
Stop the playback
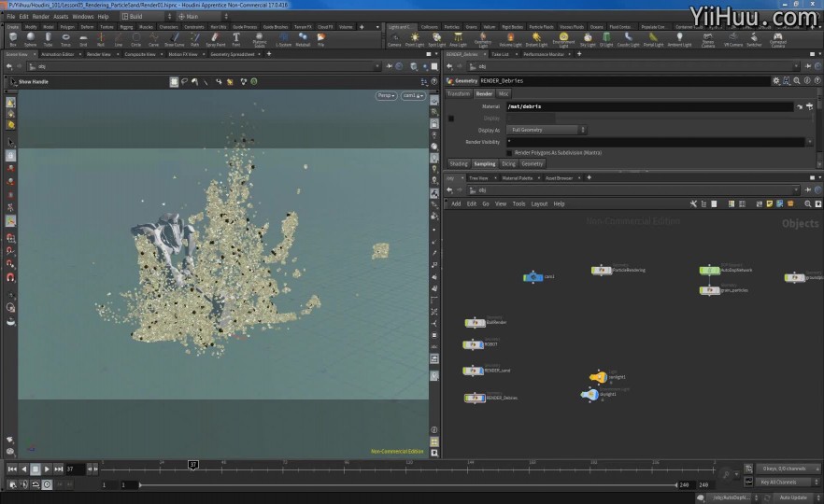[36, 469]
